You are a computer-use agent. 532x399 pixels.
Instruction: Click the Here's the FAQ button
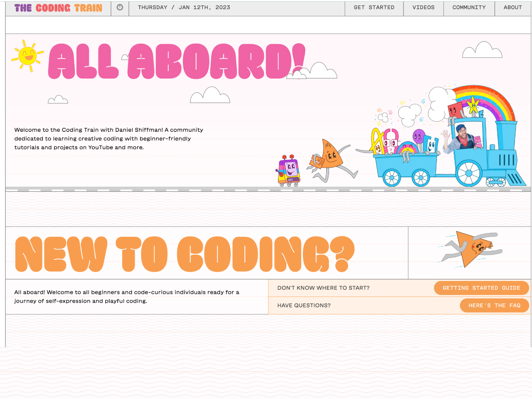494,305
